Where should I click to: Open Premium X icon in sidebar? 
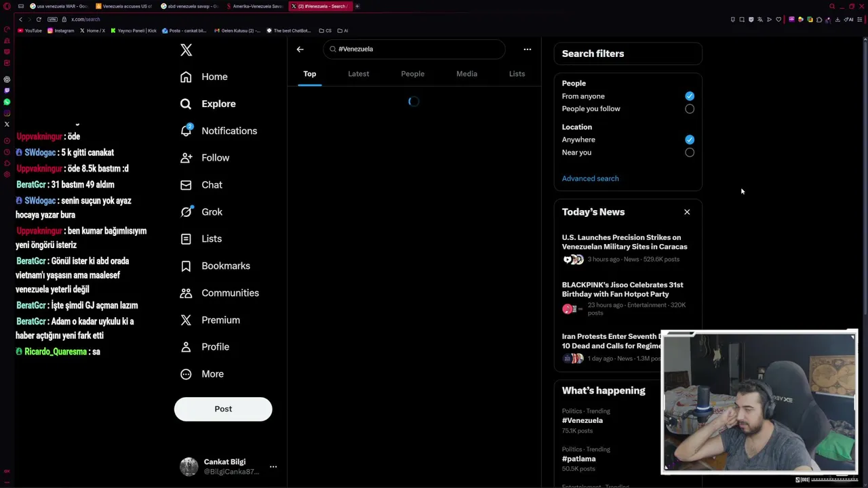[x=186, y=320]
